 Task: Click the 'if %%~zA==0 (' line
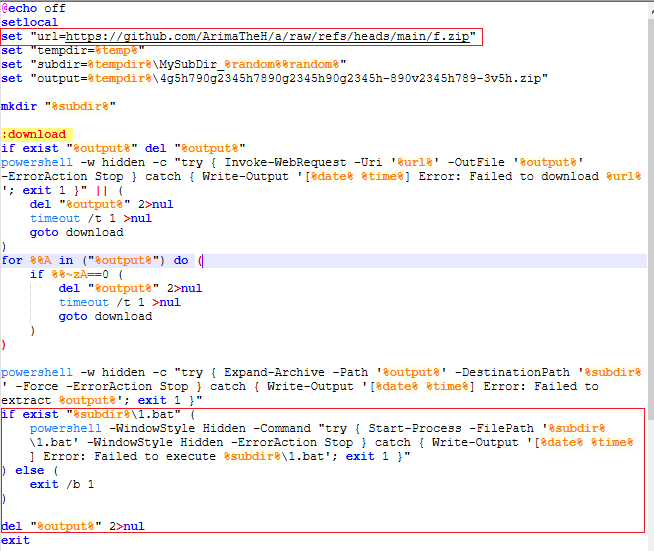click(76, 274)
